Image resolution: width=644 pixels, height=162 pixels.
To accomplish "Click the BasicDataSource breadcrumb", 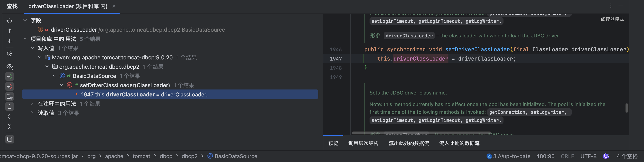I will [x=236, y=156].
